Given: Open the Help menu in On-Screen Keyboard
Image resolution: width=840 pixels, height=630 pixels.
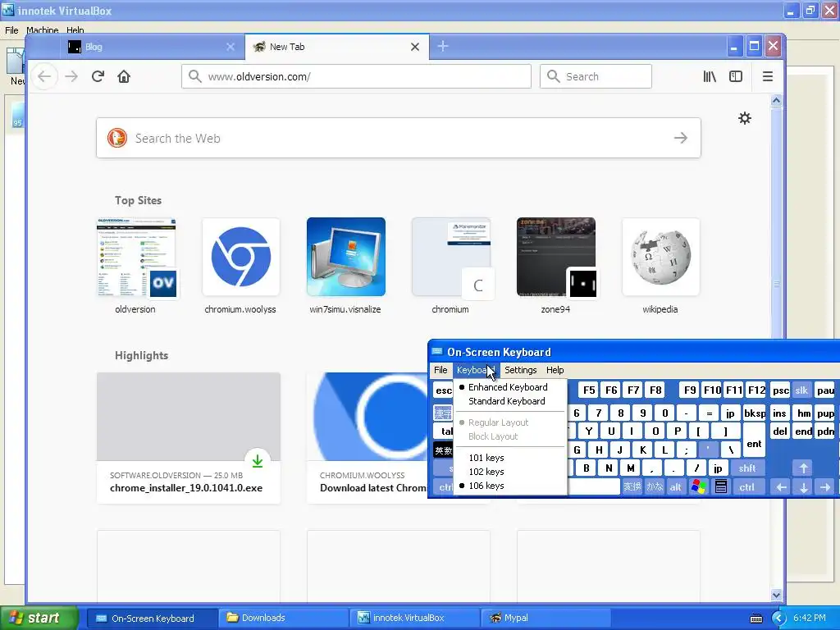Looking at the screenshot, I should click(x=555, y=370).
